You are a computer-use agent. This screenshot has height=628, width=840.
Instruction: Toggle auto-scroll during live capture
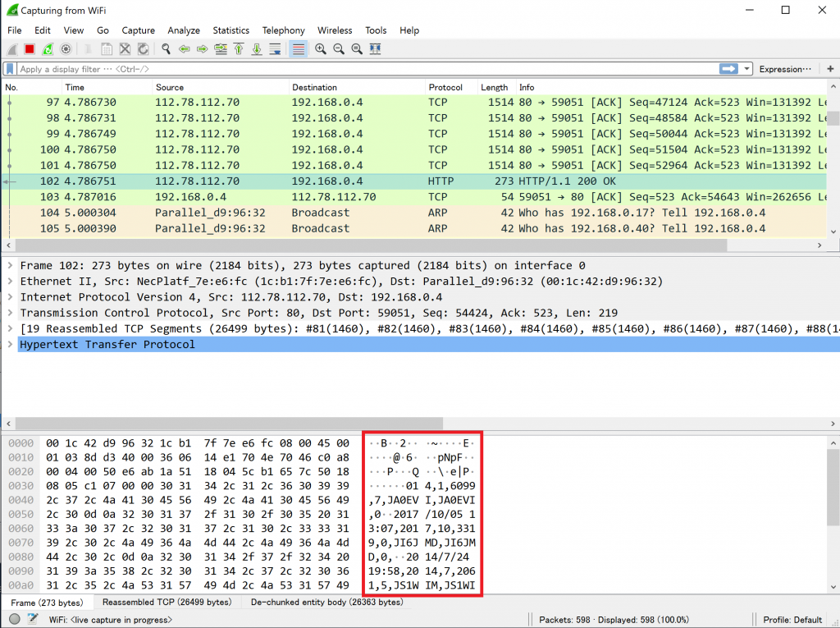click(x=275, y=49)
